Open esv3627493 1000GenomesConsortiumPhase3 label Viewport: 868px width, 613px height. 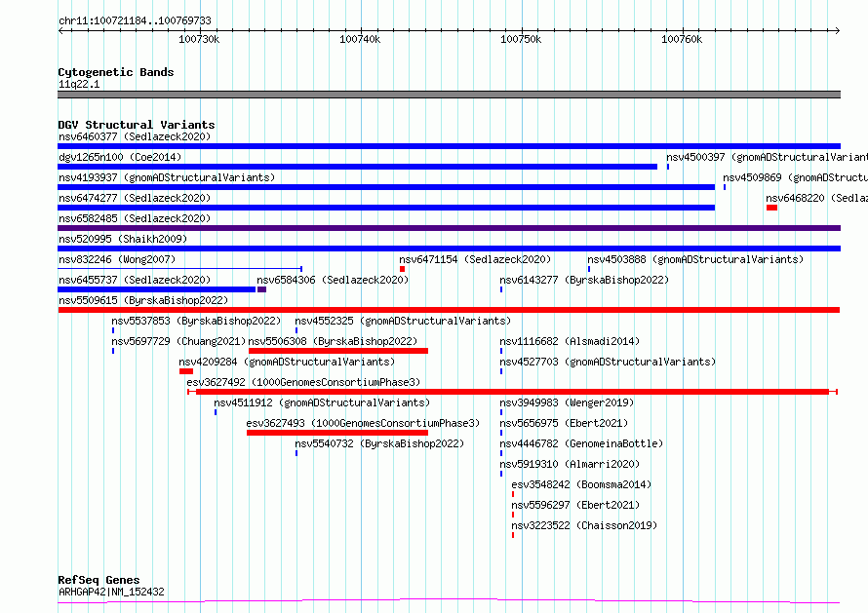363,423
